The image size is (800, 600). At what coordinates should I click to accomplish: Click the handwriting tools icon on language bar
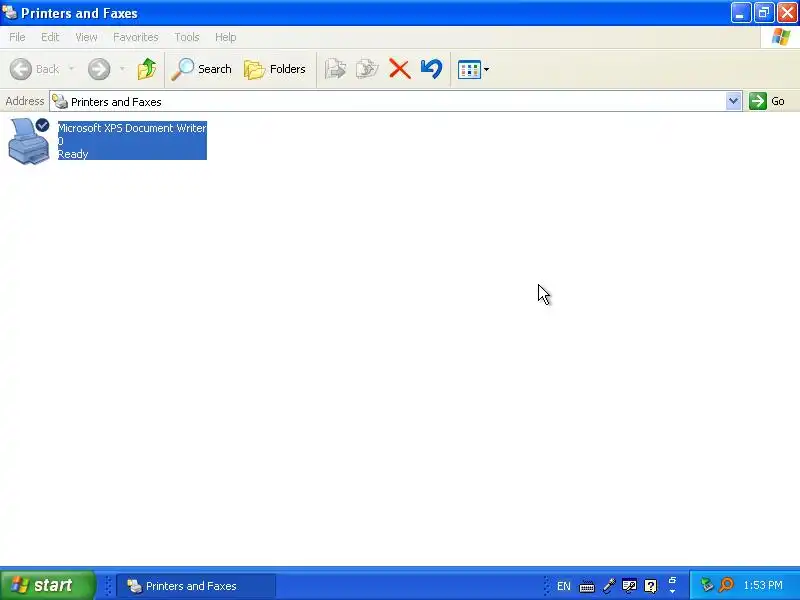coord(629,586)
